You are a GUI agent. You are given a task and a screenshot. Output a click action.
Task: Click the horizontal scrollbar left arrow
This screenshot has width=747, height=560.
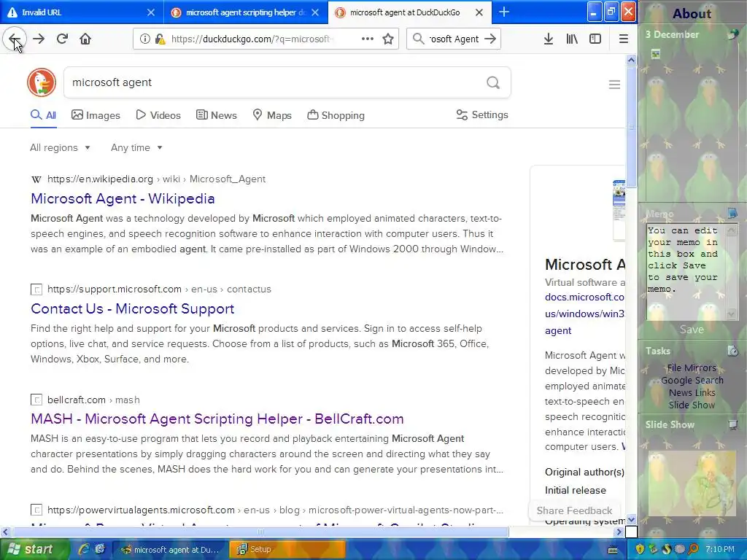(5, 532)
